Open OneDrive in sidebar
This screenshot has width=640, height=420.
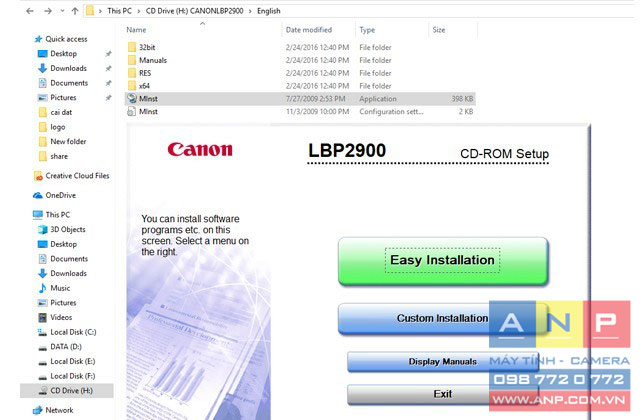(x=55, y=196)
